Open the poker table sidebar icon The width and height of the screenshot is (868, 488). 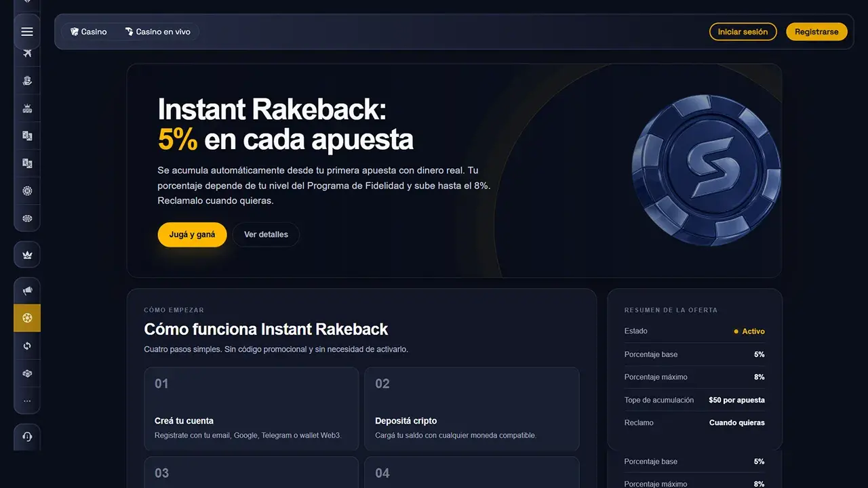tap(27, 218)
